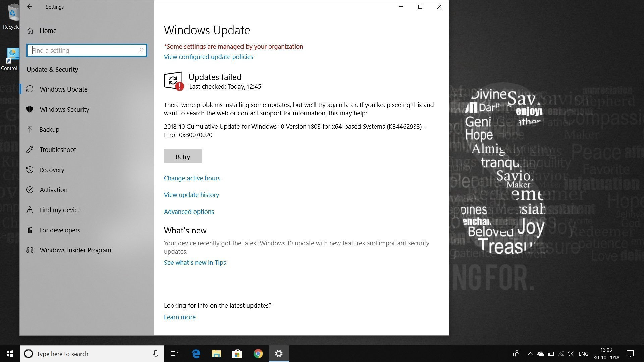Click the ENG language indicator
This screenshot has width=644, height=362.
(583, 354)
